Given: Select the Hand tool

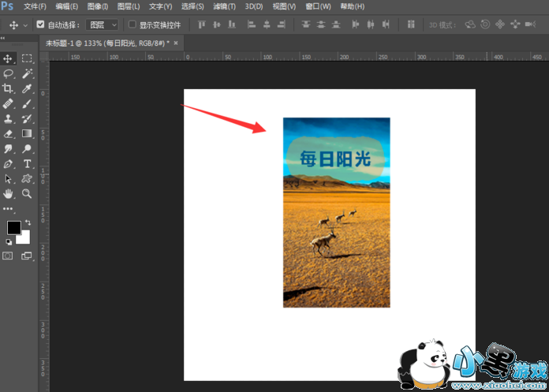Looking at the screenshot, I should [9, 193].
